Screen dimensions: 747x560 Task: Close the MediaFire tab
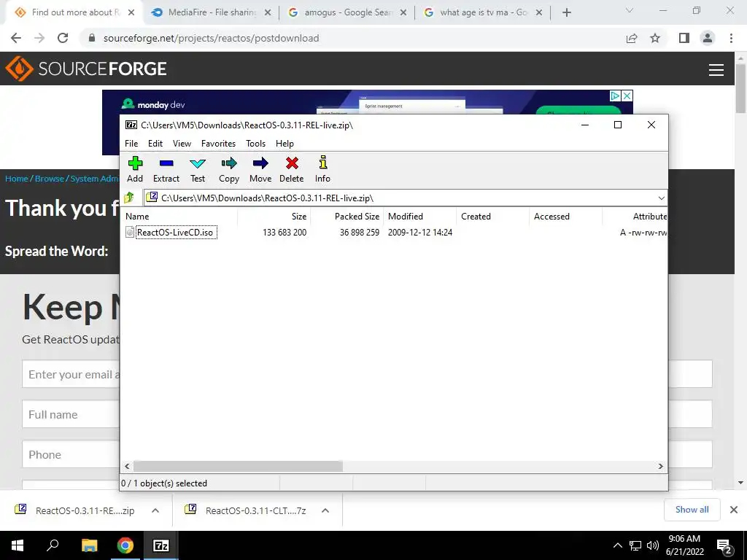tap(268, 13)
